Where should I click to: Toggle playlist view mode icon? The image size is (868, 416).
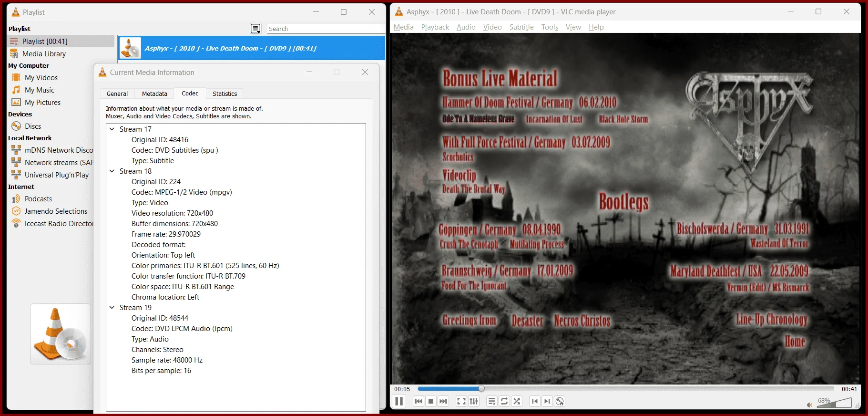click(256, 29)
